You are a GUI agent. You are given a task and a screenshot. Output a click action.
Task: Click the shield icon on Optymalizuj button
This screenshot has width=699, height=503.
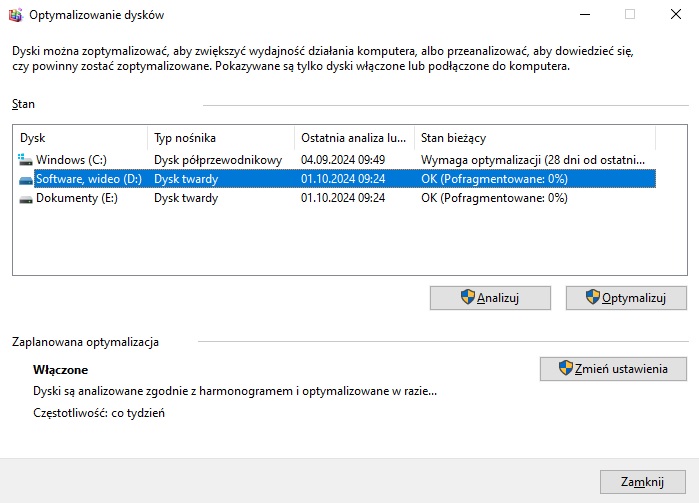point(592,297)
